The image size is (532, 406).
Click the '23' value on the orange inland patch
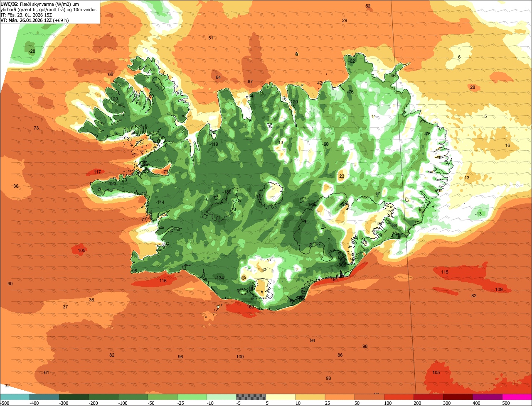click(342, 176)
